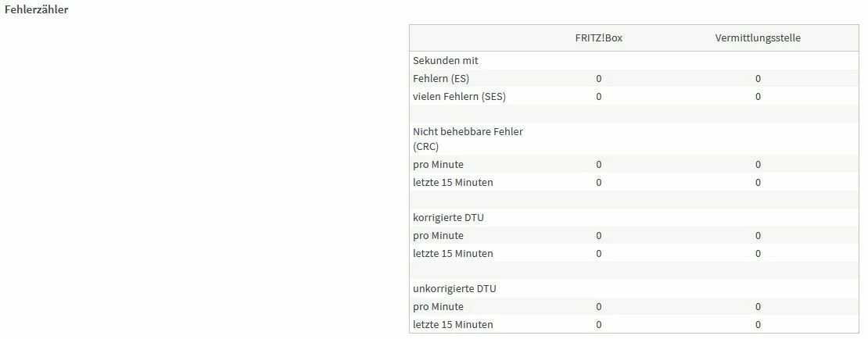This screenshot has width=868, height=339.
Task: Click the Vermittlungsstelle column header
Action: click(758, 37)
